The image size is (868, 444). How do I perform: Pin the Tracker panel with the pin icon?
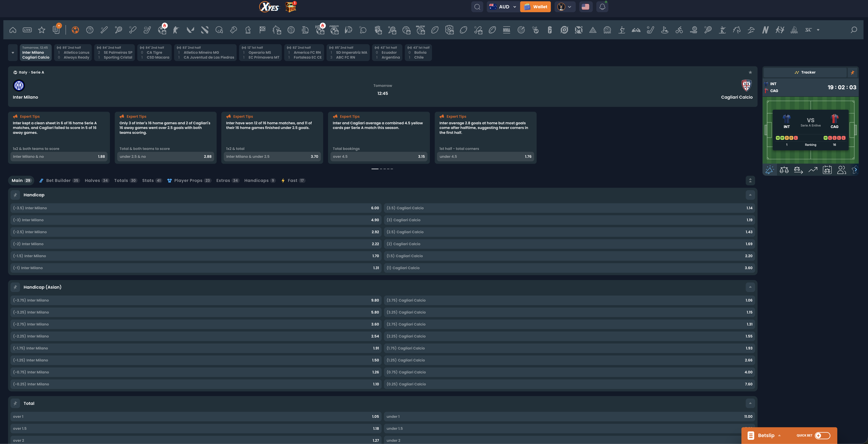pyautogui.click(x=852, y=72)
